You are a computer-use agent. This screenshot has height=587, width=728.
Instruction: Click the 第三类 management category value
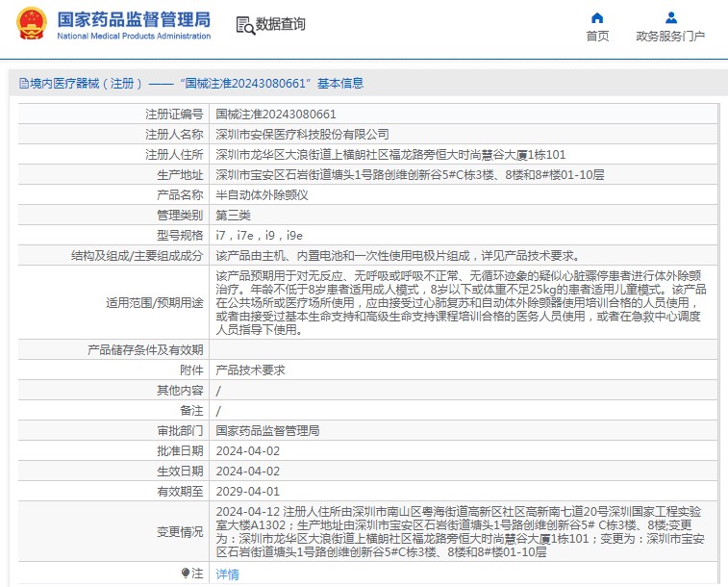pos(233,216)
